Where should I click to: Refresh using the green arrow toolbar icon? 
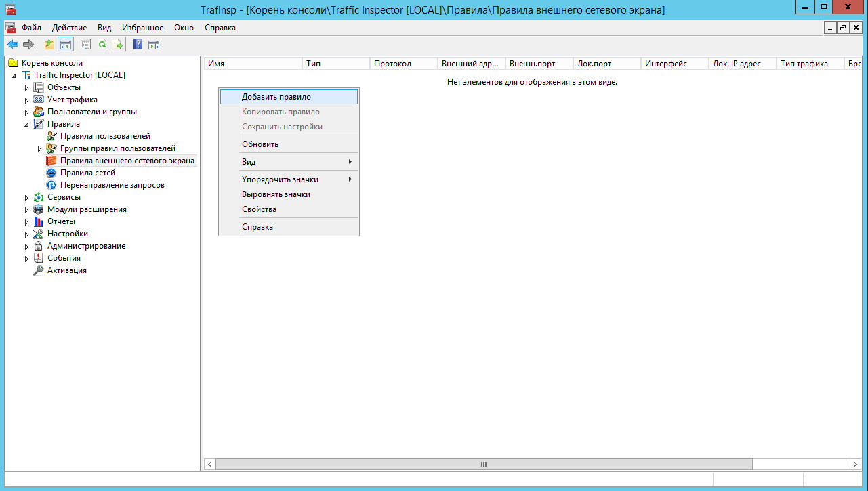[102, 45]
